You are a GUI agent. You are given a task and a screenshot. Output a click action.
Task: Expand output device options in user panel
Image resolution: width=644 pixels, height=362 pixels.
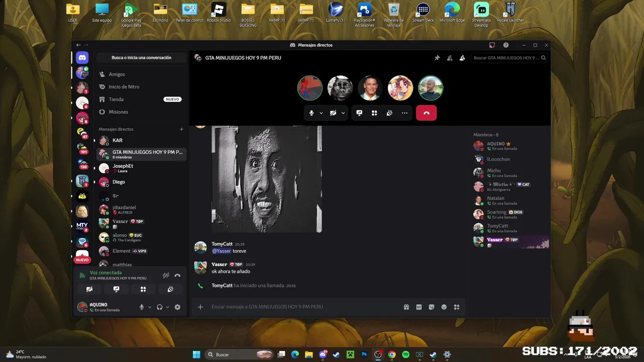[x=168, y=307]
